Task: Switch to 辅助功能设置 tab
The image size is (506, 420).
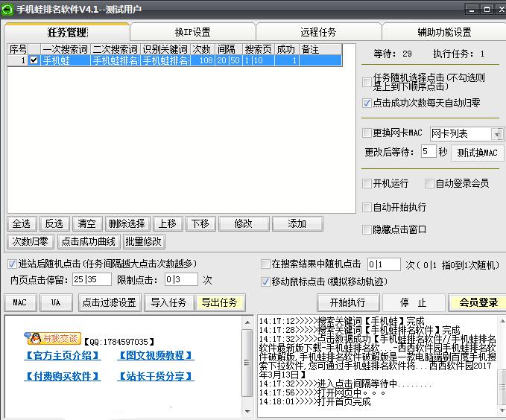Action: click(443, 32)
